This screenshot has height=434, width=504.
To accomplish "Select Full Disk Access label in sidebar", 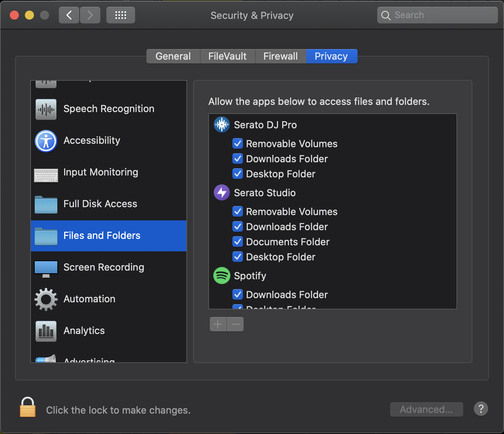I will (100, 204).
